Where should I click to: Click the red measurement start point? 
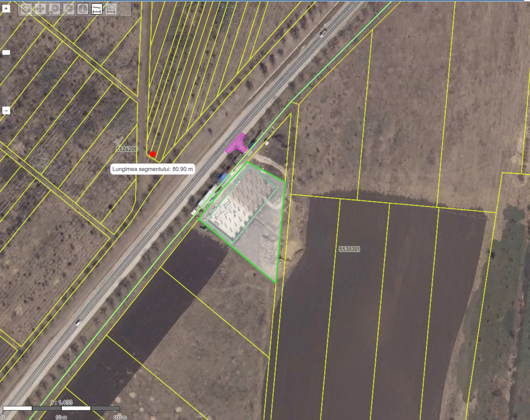click(153, 154)
